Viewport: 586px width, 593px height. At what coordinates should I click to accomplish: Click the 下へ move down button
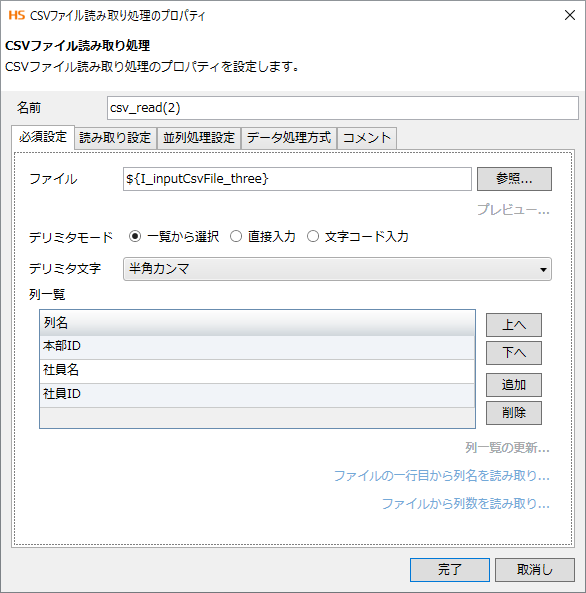(514, 353)
